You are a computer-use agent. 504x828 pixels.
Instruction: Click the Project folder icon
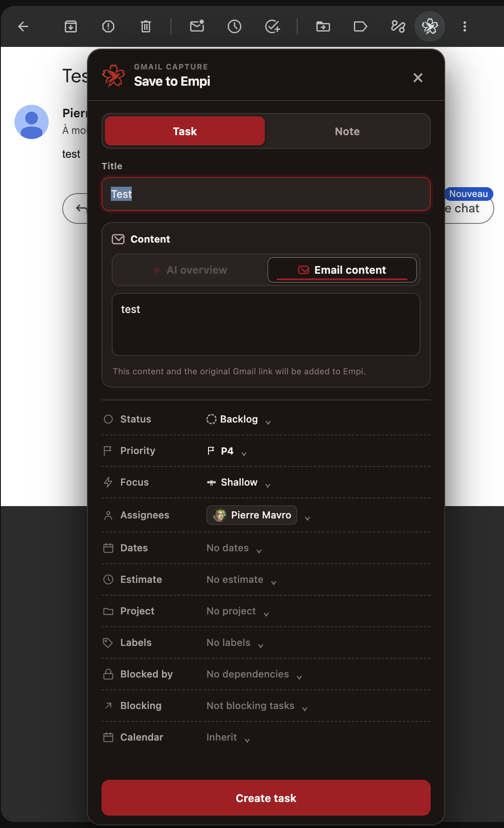tap(108, 611)
